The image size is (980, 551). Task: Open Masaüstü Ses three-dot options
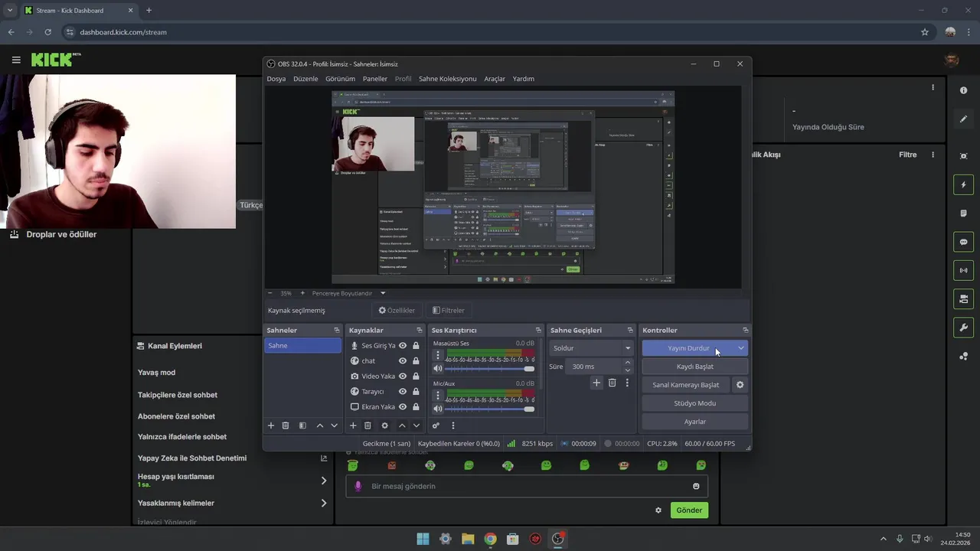438,356
